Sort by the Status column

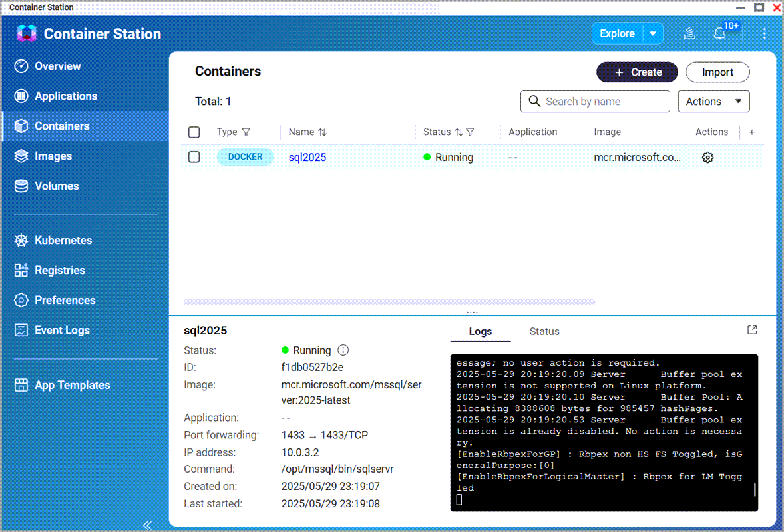coord(459,132)
